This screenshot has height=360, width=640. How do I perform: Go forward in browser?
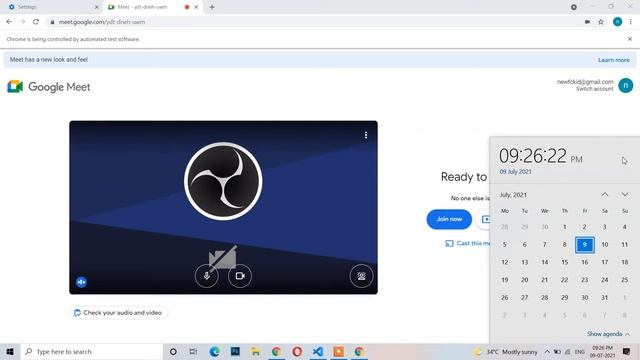(22, 22)
